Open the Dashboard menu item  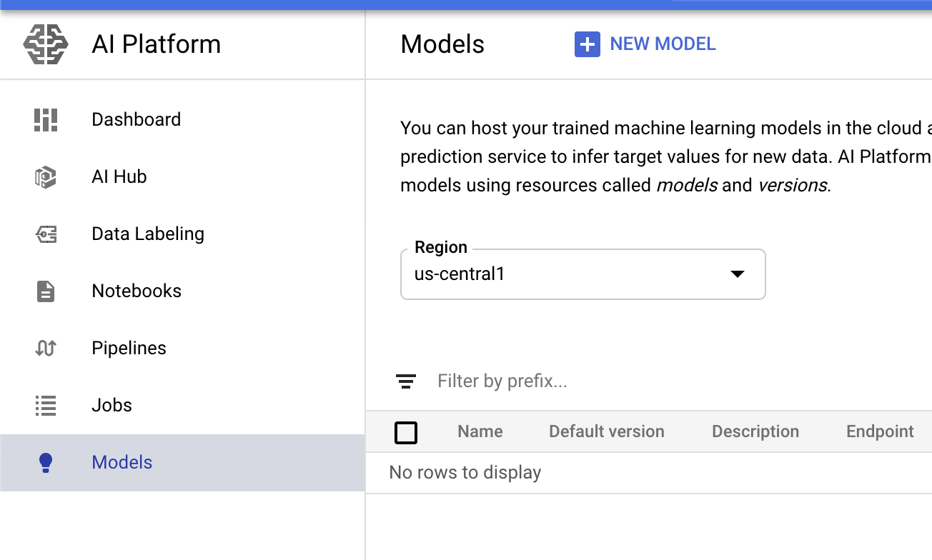coord(136,119)
